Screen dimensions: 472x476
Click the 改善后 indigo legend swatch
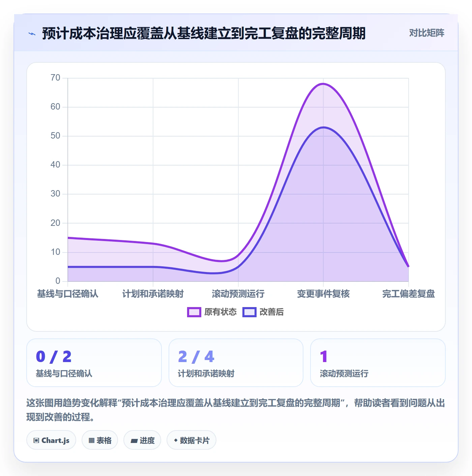pos(249,312)
